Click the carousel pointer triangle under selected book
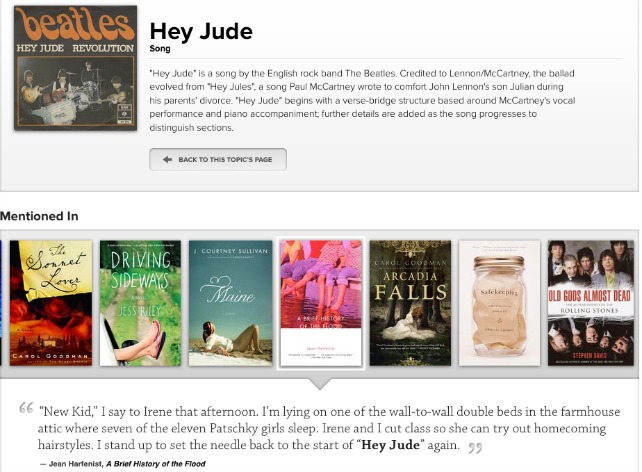Viewport: 642px width, 472px height. coord(320,384)
